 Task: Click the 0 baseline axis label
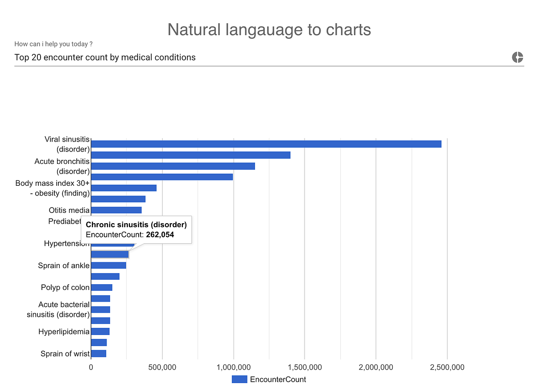[91, 367]
